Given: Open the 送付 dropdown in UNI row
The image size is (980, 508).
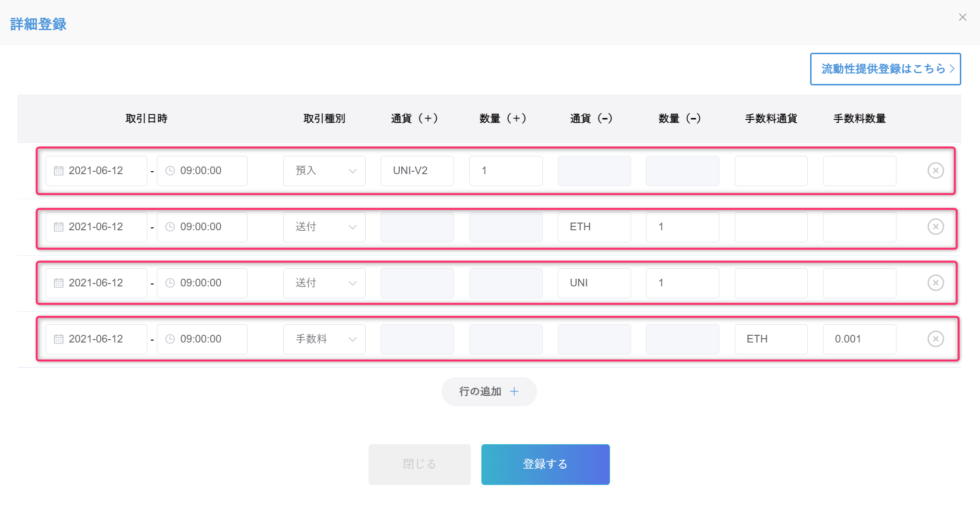Looking at the screenshot, I should 324,283.
